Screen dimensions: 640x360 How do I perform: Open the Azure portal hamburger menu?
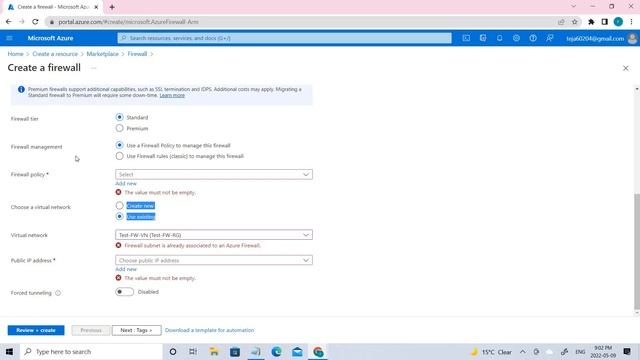click(x=9, y=38)
